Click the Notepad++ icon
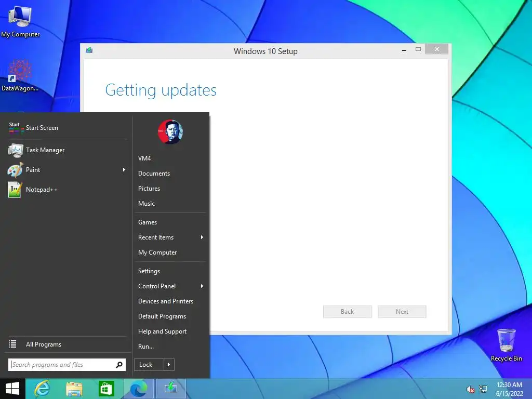This screenshot has height=399, width=532. click(x=15, y=190)
